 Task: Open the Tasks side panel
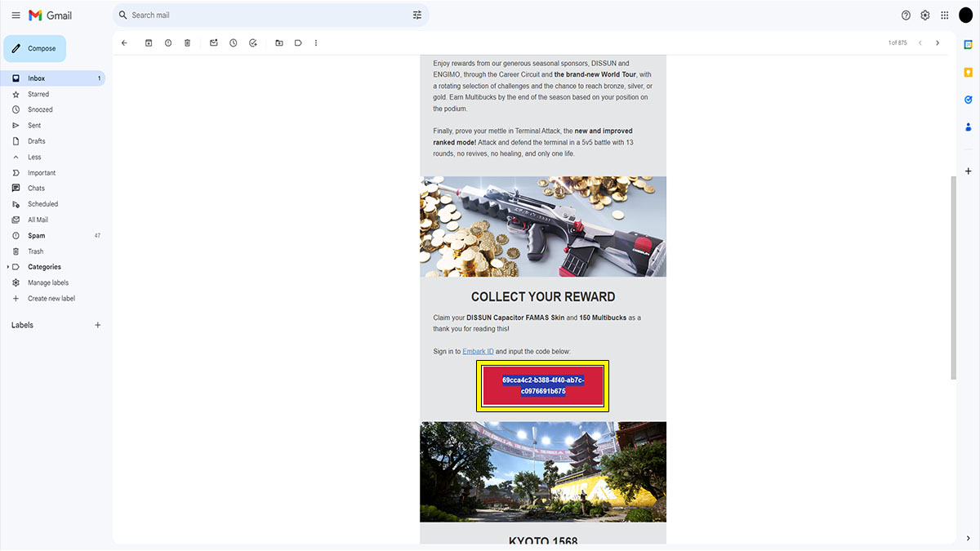[x=968, y=100]
